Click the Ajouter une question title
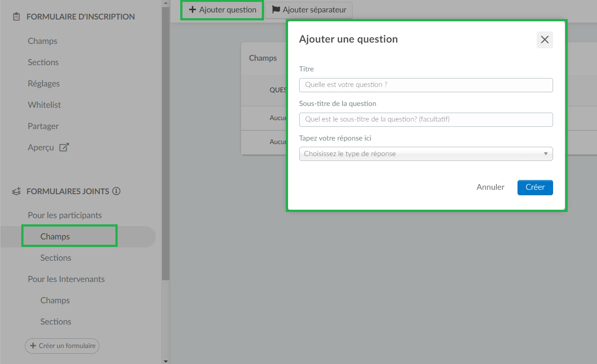This screenshot has width=597, height=364. [348, 39]
